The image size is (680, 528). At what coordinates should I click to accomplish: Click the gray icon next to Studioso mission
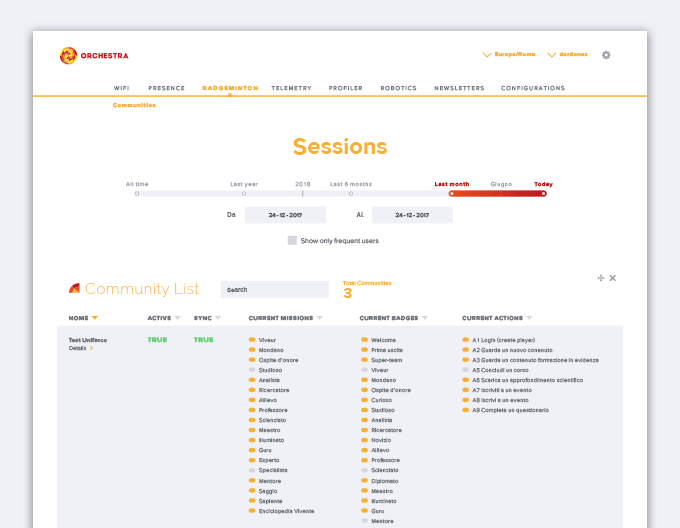tap(253, 370)
